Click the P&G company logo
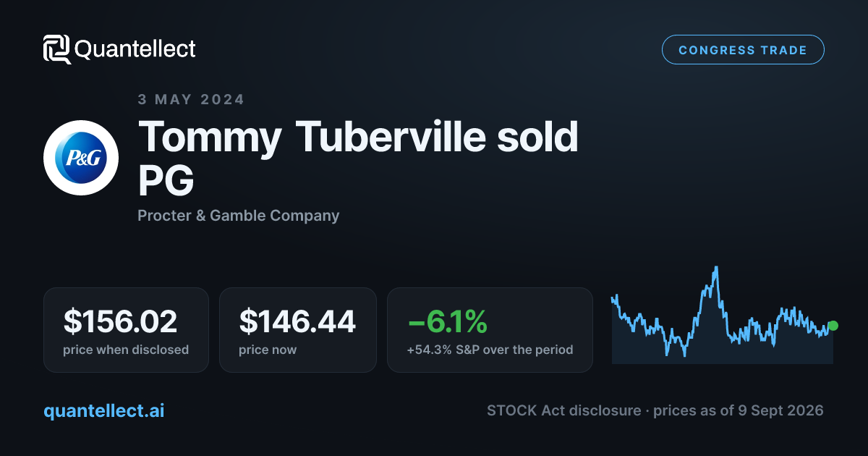 pos(81,158)
